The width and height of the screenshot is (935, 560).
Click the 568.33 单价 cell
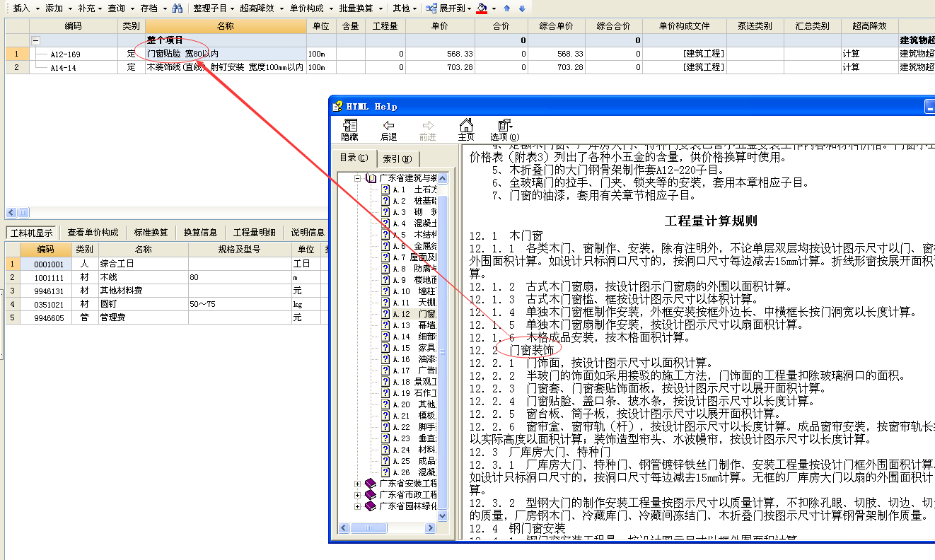[440, 54]
